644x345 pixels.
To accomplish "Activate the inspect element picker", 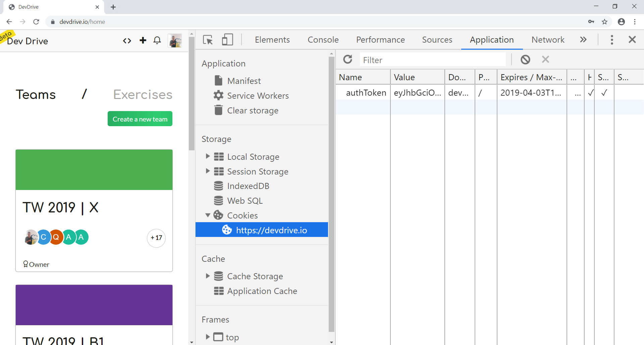I will [208, 40].
